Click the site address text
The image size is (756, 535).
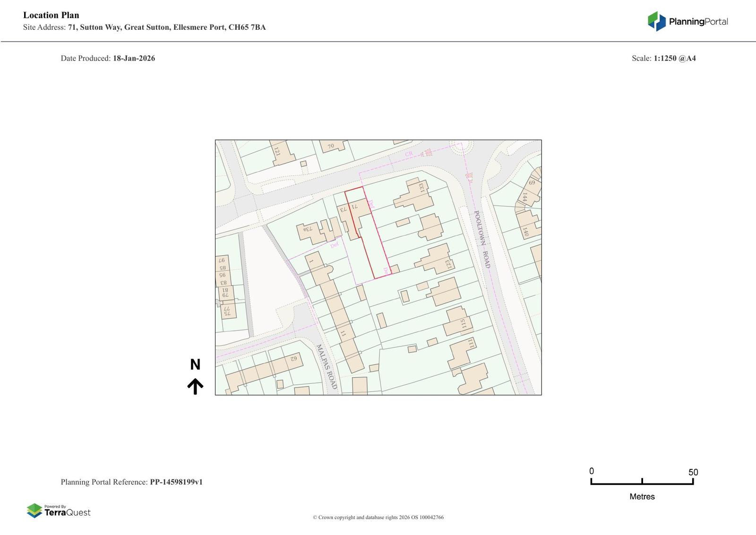[144, 27]
